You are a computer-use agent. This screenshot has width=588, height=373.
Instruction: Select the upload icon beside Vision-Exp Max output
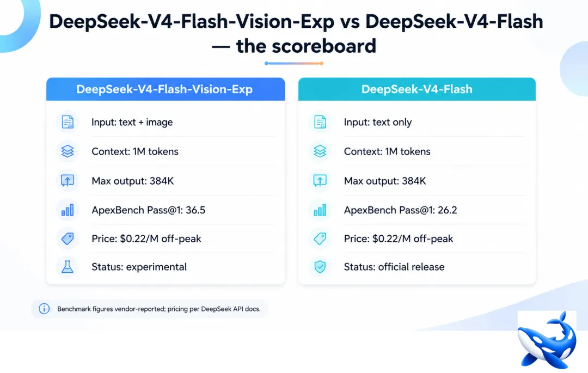[68, 181]
